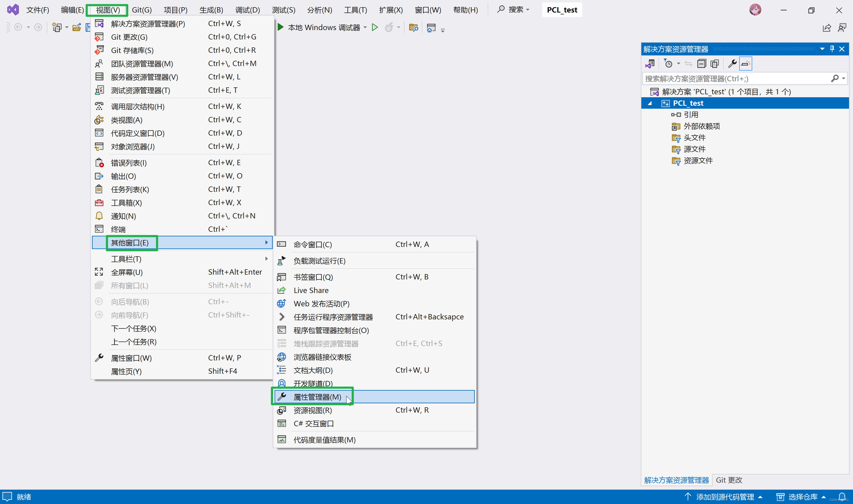Open the debug target dropdown arrow
853x504 pixels.
click(365, 27)
